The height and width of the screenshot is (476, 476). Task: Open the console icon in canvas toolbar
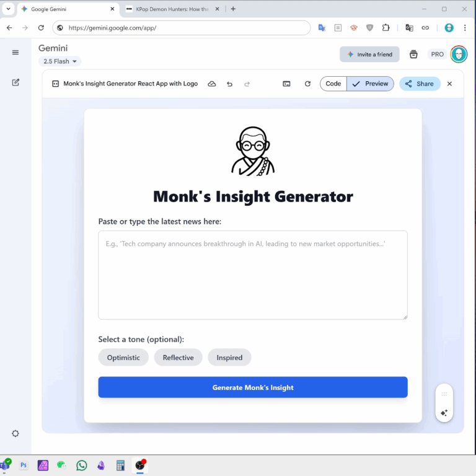click(x=286, y=84)
